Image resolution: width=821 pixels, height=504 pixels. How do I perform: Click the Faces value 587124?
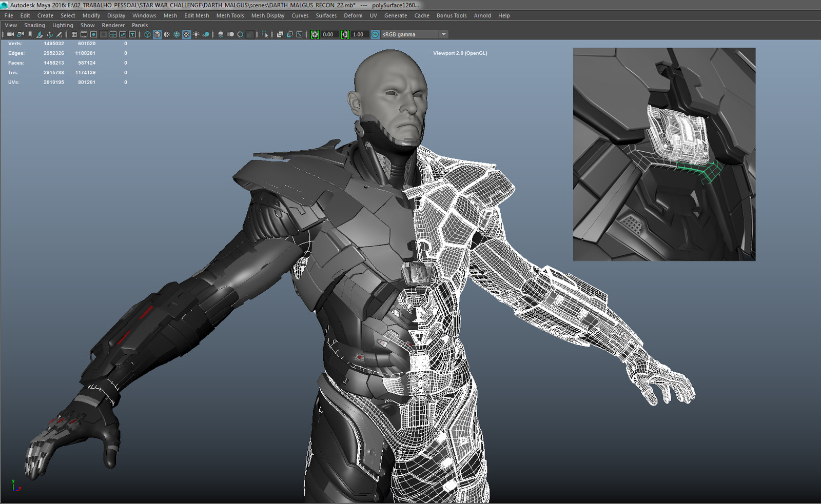tap(87, 63)
